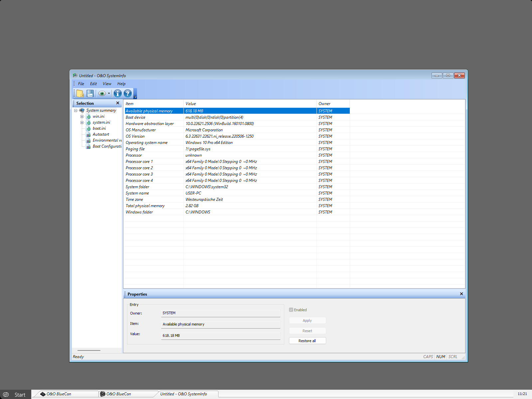Screen dimensions: 532x399
Task: Click the Restore all button
Action: click(307, 341)
